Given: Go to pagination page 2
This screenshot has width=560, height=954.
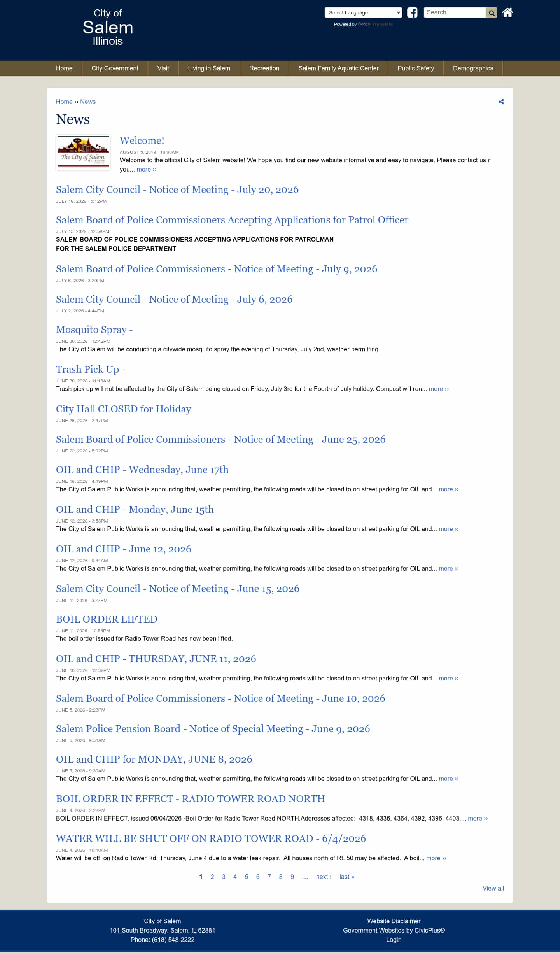Looking at the screenshot, I should coord(212,877).
